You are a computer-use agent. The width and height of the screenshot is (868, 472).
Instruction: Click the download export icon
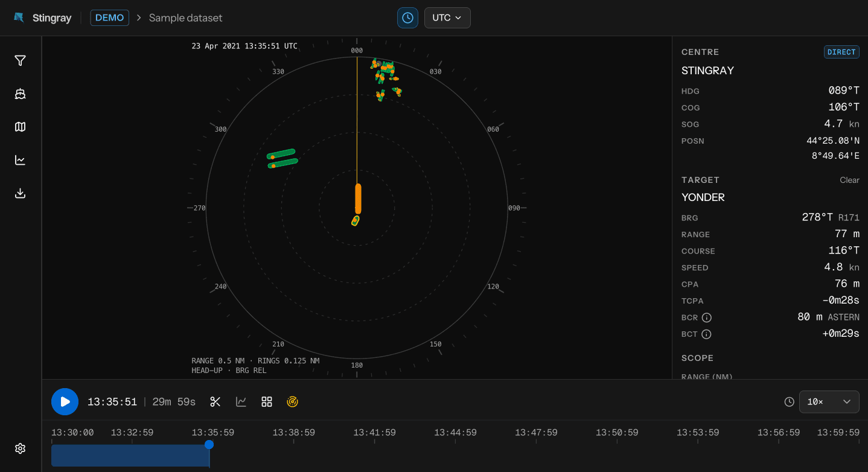[x=21, y=193]
